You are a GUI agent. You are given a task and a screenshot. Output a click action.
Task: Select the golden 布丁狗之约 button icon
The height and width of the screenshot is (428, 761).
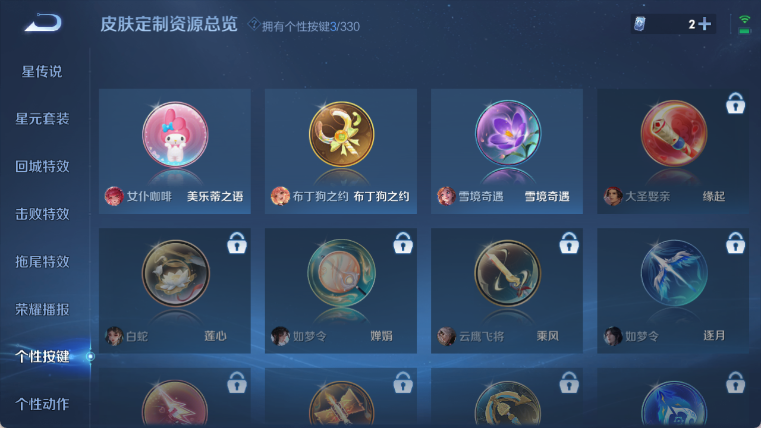click(x=341, y=134)
